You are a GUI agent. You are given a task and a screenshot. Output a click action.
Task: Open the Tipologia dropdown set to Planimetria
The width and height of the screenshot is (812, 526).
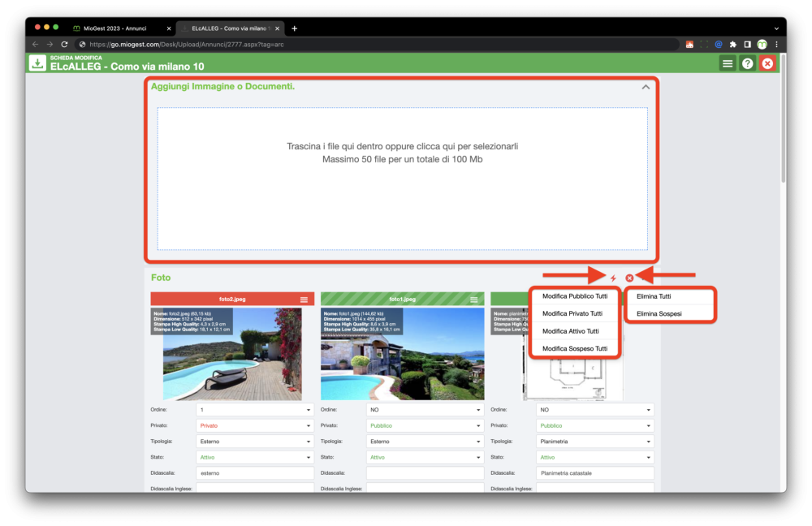click(594, 442)
